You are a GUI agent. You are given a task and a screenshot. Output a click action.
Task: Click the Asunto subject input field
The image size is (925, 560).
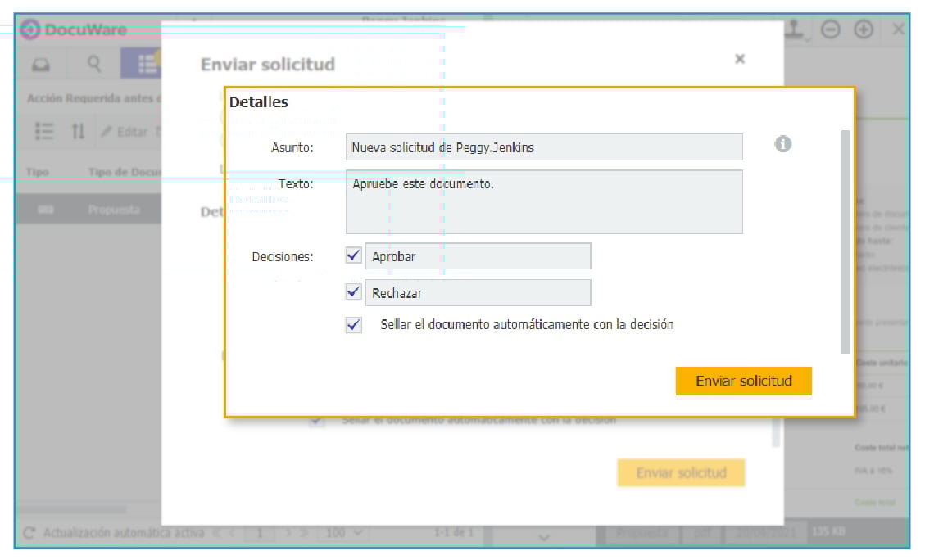coord(543,147)
